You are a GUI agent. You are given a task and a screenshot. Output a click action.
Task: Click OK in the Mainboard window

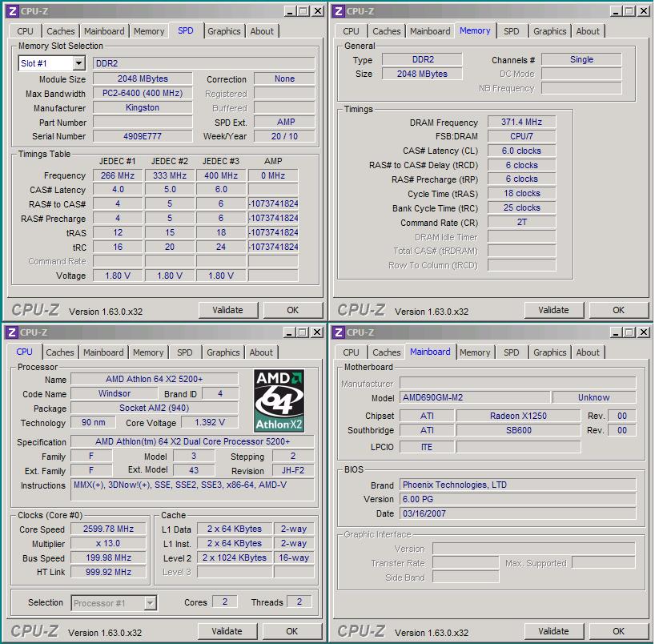coord(618,631)
